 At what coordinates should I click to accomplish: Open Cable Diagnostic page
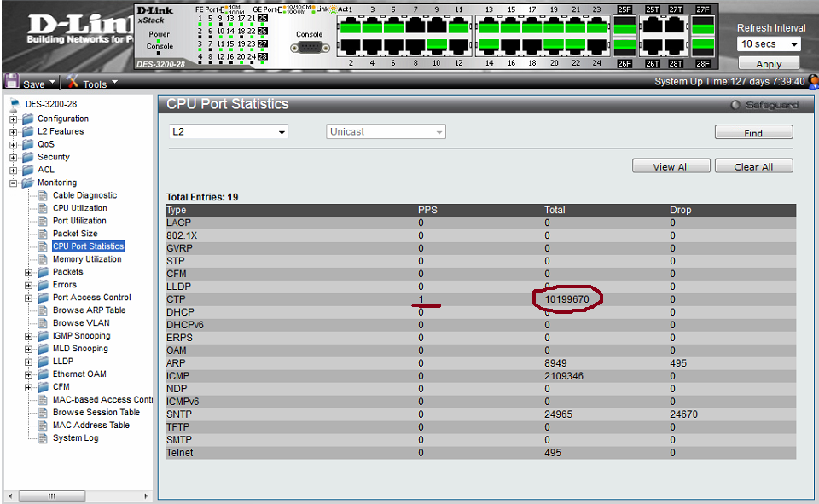(x=84, y=194)
